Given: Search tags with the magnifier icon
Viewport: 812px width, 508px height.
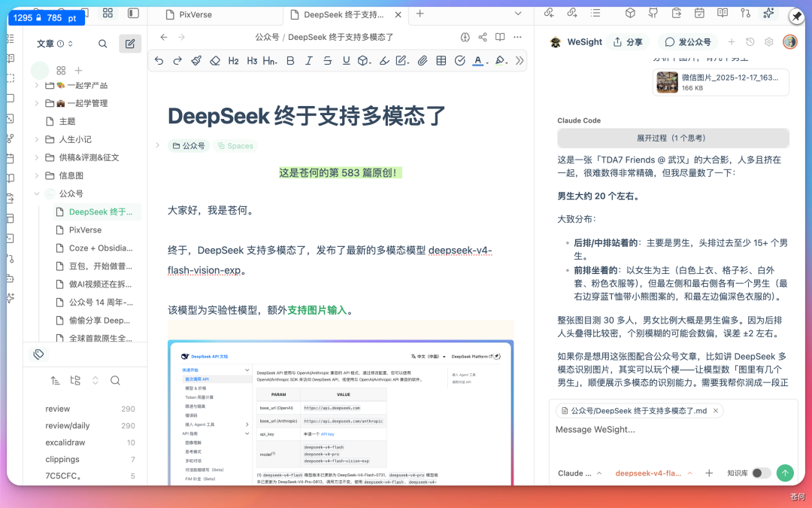Looking at the screenshot, I should pos(116,381).
